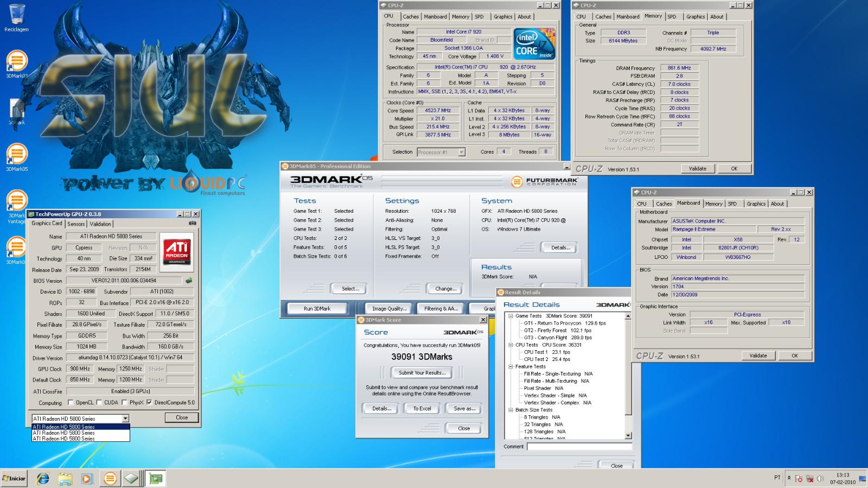Click Filtering & AA... button

click(x=441, y=308)
